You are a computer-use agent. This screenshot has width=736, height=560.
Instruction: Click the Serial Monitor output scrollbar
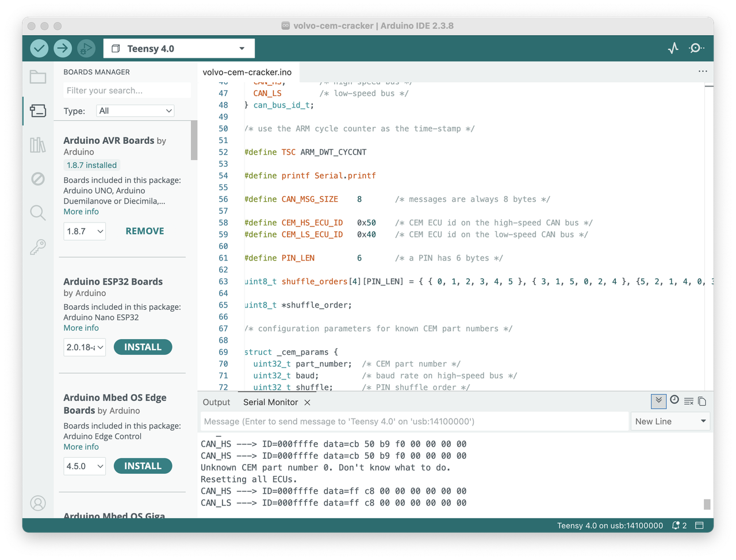[707, 504]
